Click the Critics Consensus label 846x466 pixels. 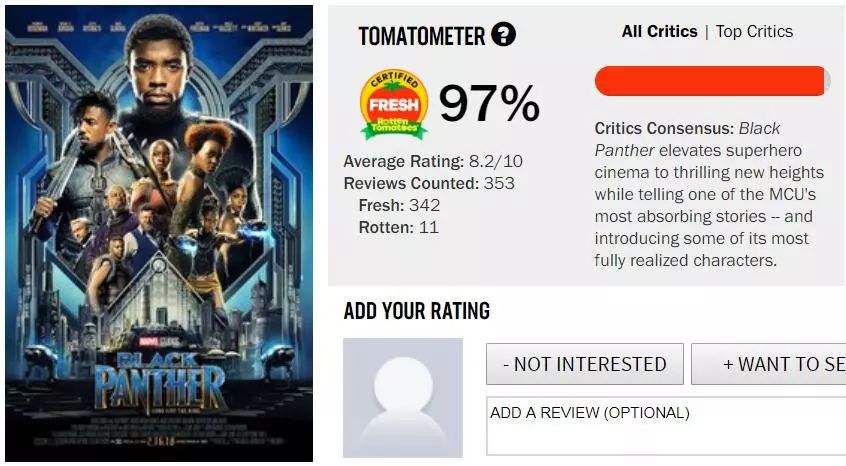(x=664, y=128)
